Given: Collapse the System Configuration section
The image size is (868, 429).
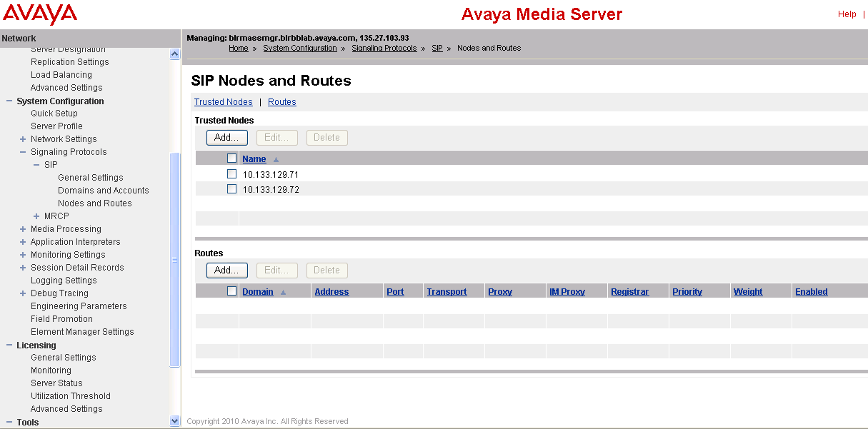Looking at the screenshot, I should [9, 101].
